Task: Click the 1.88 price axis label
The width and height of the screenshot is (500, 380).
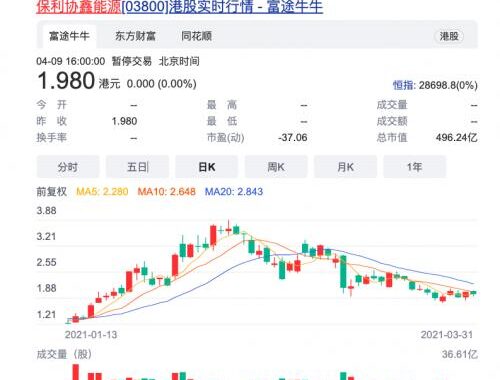Action: coord(46,288)
